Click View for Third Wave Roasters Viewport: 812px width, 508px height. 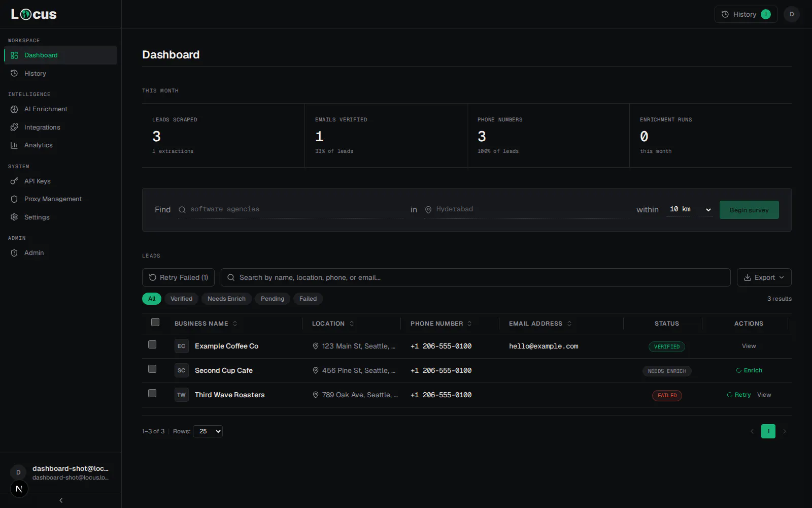click(x=764, y=395)
